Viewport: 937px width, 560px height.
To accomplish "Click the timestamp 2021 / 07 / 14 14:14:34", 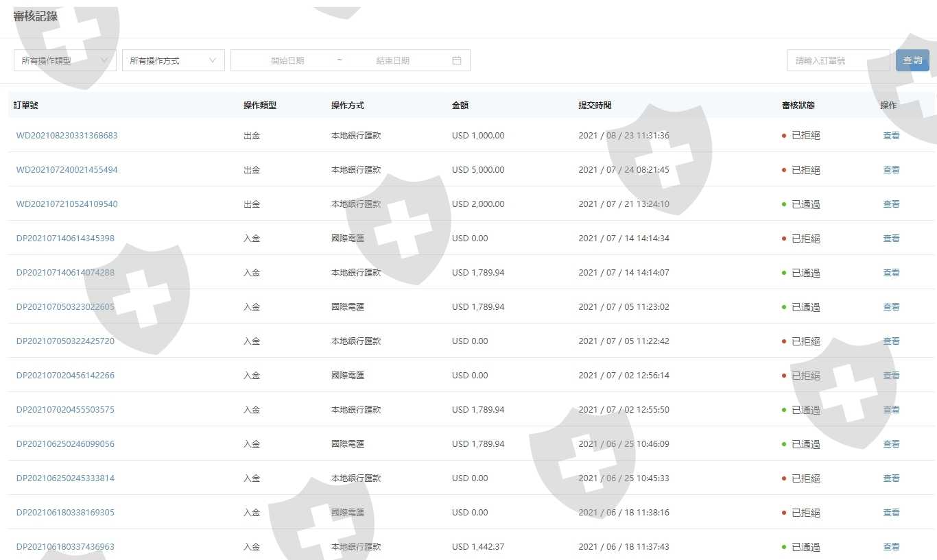I will coord(624,239).
